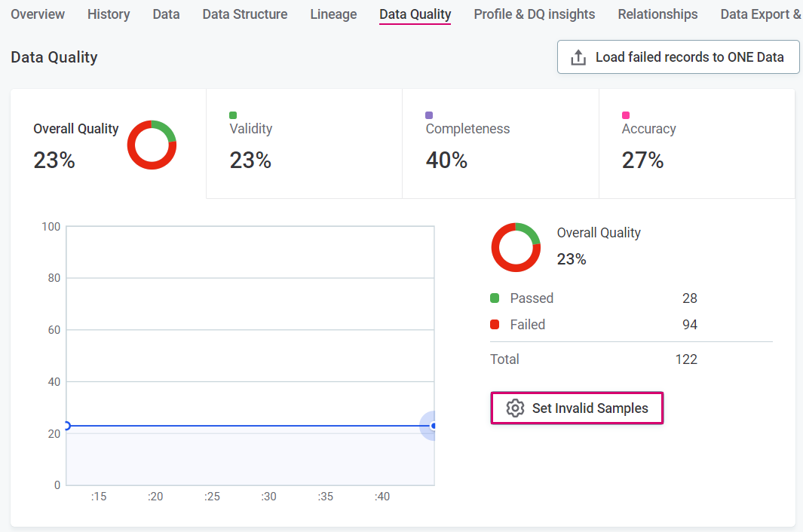The image size is (803, 532).
Task: Click the green Validity indicator square
Action: click(x=233, y=115)
